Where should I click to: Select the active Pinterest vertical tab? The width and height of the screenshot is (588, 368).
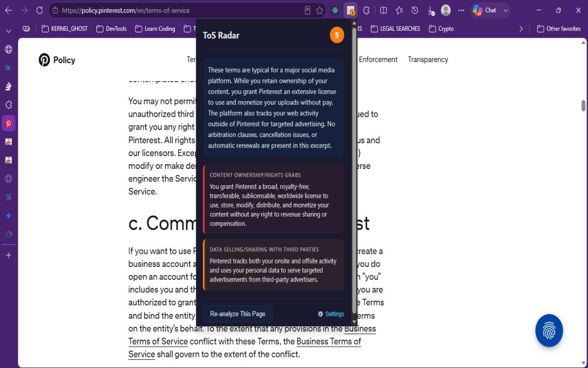pos(8,123)
